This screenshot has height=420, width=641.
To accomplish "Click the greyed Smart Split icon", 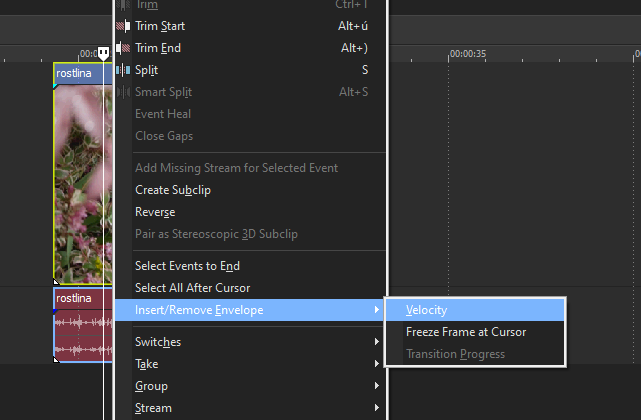I will coord(122,92).
